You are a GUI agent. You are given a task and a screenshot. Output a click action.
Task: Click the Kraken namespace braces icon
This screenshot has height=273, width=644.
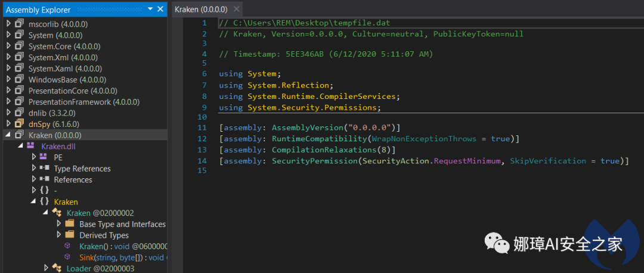coord(44,202)
